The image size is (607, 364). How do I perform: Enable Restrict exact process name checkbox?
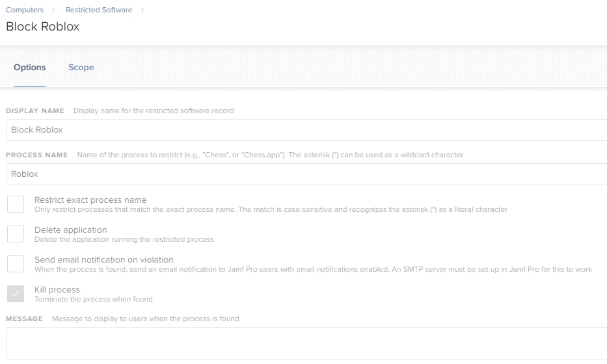(x=16, y=204)
